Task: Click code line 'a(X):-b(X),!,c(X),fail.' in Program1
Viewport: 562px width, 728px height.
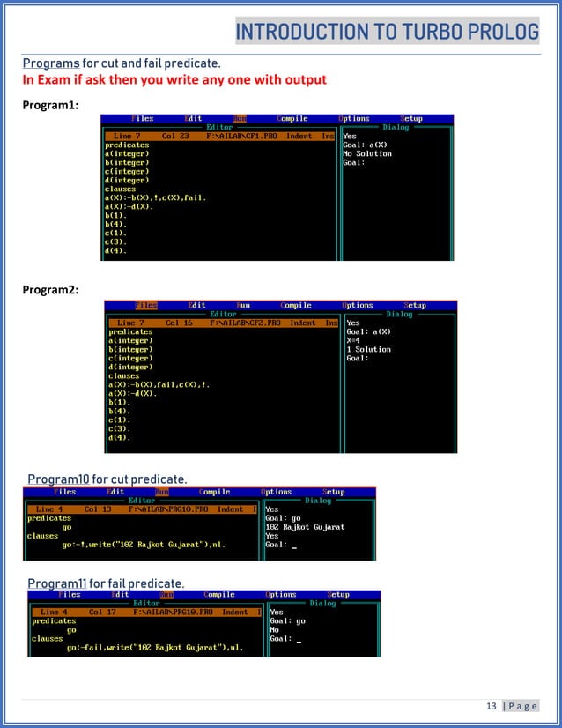Action: point(155,197)
